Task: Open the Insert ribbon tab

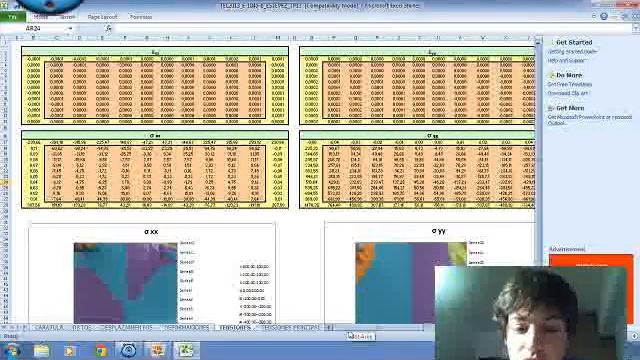Action: (67, 17)
